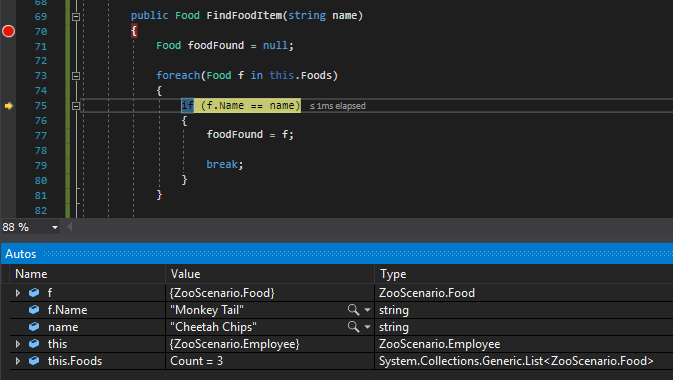
Task: Expand the f variable in Autos
Action: tap(18, 293)
